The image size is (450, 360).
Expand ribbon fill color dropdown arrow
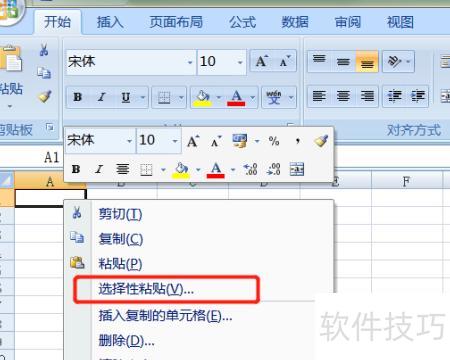pos(219,97)
